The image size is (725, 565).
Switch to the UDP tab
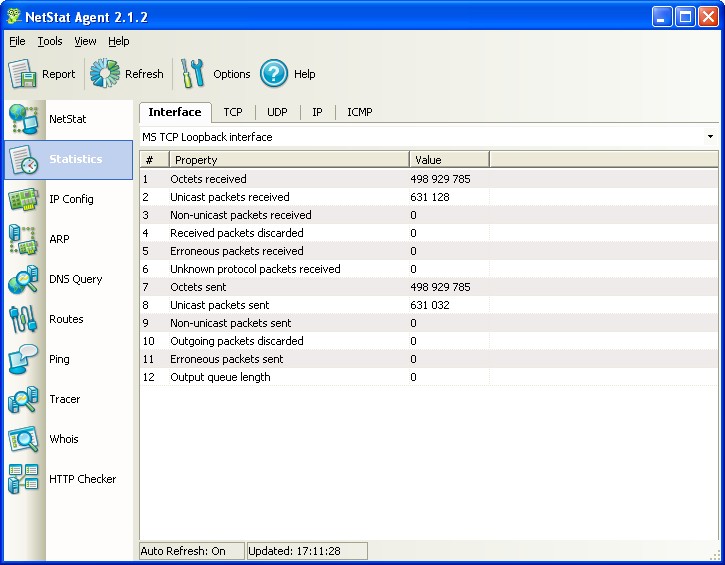pyautogui.click(x=277, y=112)
